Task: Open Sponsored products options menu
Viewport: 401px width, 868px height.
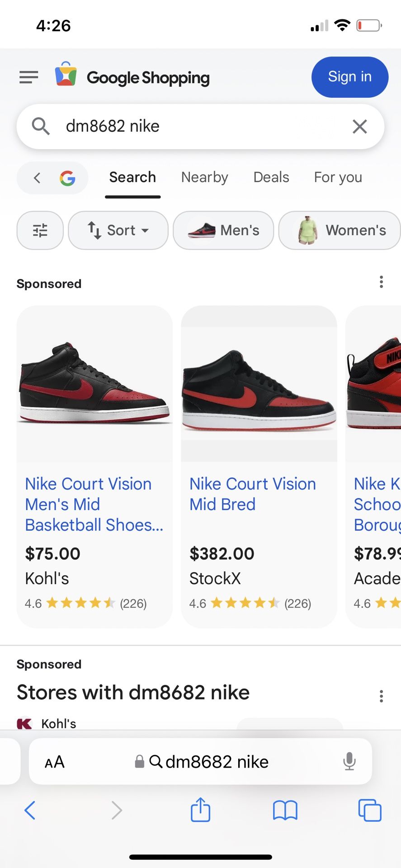Action: pyautogui.click(x=381, y=282)
